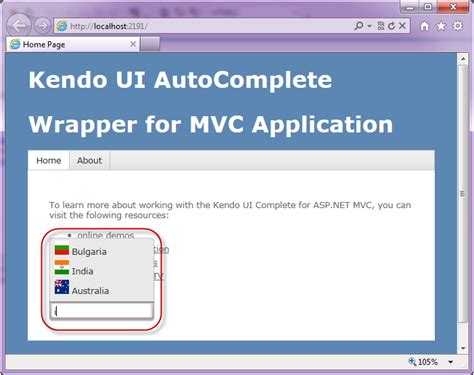Go back with the browser Back arrow
474x375 pixels.
click(x=19, y=25)
